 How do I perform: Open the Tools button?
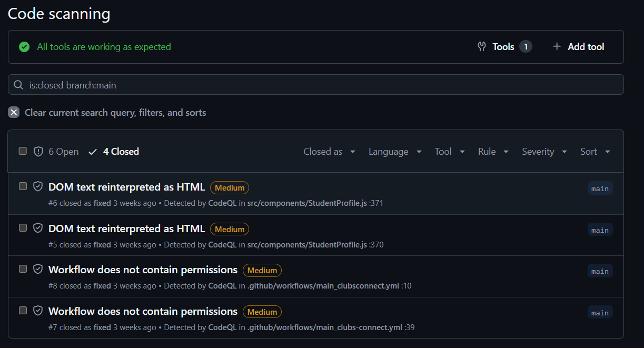[x=505, y=47]
